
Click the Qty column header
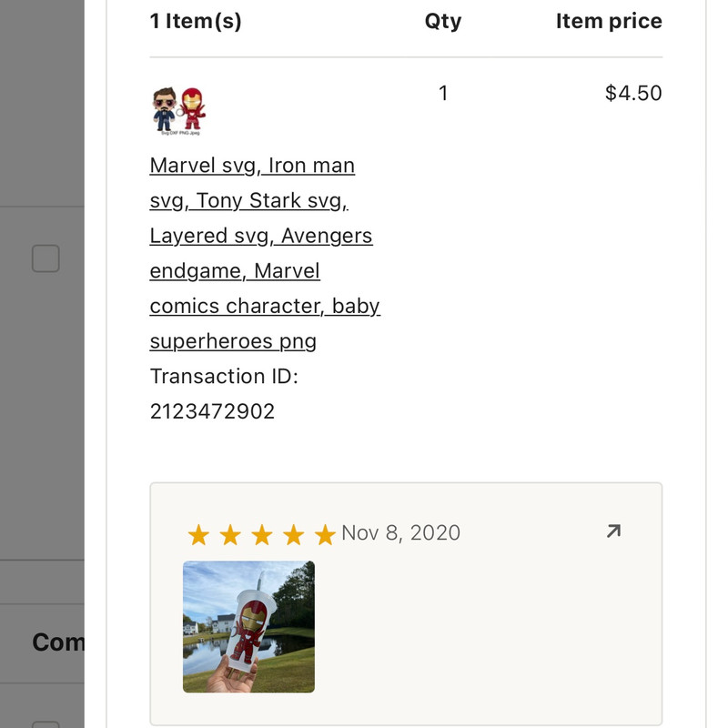[443, 21]
